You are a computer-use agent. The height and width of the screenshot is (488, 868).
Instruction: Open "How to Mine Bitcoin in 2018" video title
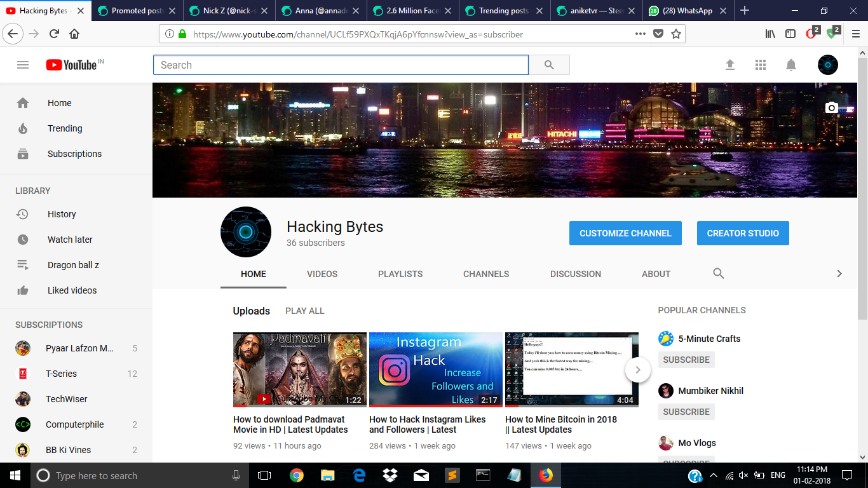pos(561,424)
